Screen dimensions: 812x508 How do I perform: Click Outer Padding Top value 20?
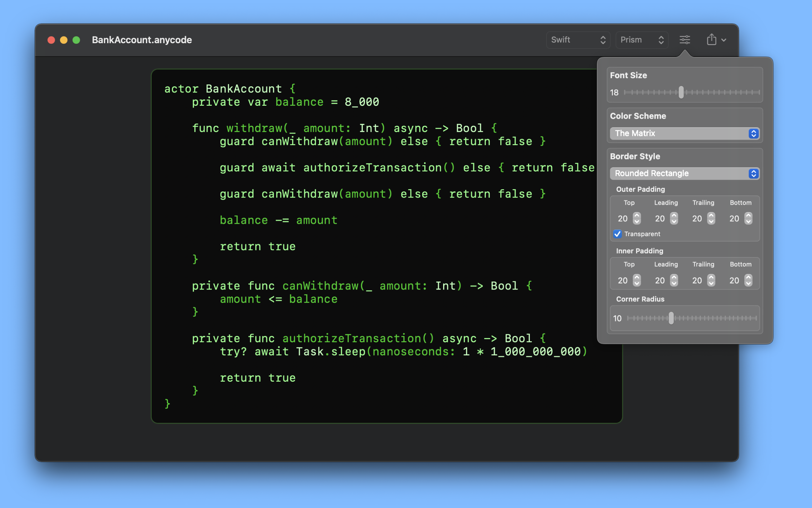pyautogui.click(x=623, y=219)
